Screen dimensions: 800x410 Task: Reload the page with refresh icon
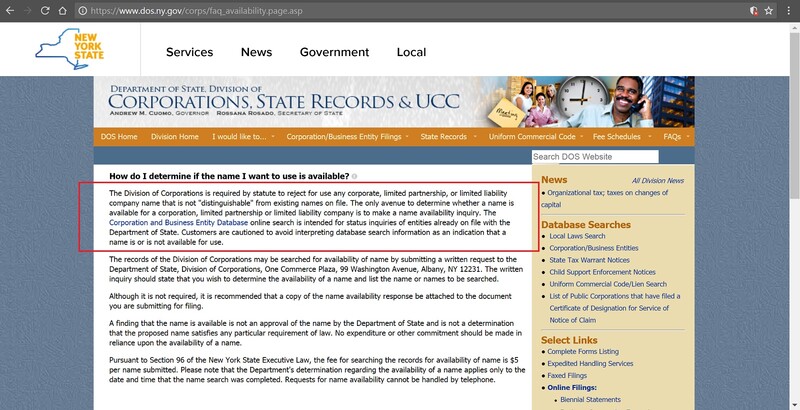45,11
